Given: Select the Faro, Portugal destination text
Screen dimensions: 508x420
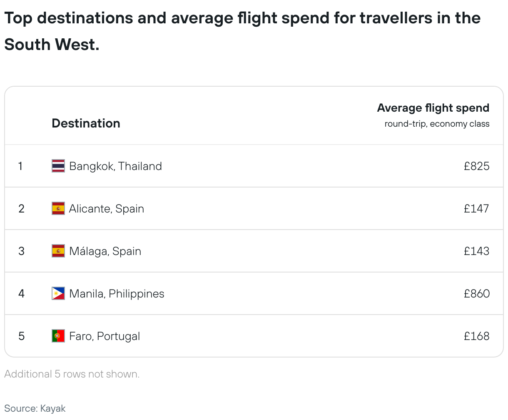Looking at the screenshot, I should [105, 336].
